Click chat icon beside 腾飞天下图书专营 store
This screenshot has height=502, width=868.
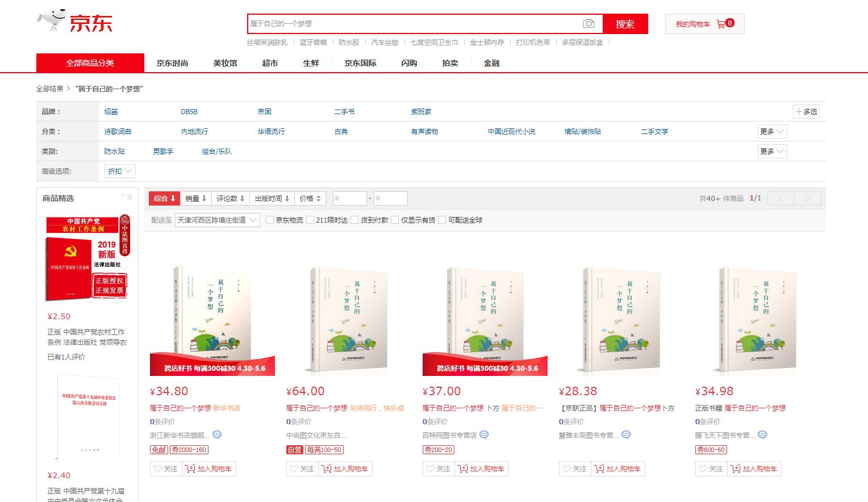pos(762,435)
